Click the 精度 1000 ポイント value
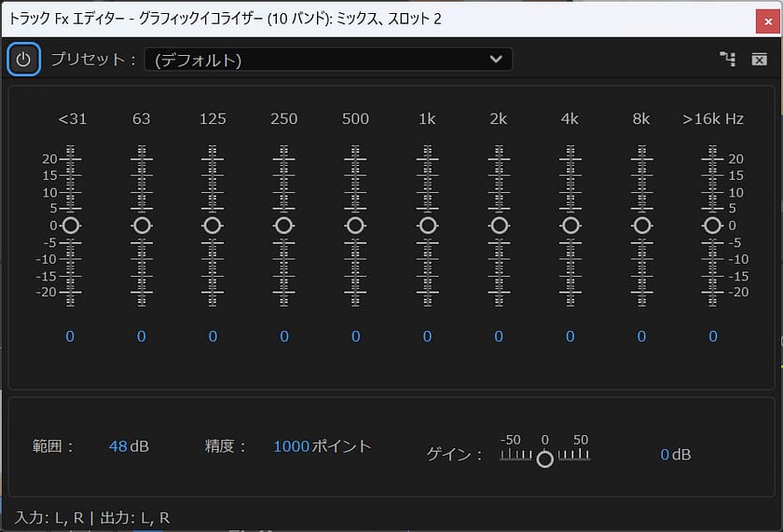The image size is (783, 532). point(291,446)
